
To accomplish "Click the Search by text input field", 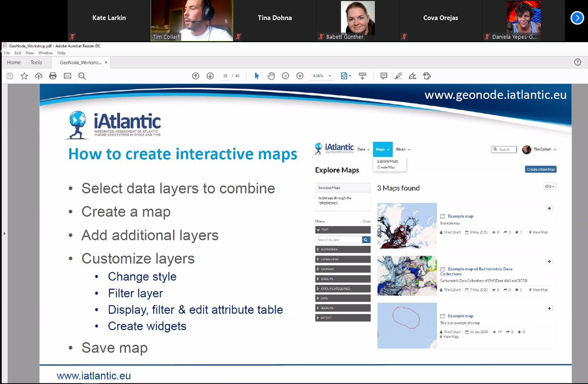I will pyautogui.click(x=339, y=240).
